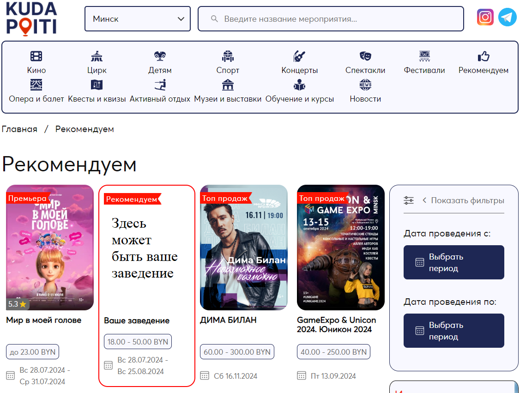Open the ДИМА БИЛАН event title
This screenshot has height=393, width=532.
pyautogui.click(x=228, y=320)
